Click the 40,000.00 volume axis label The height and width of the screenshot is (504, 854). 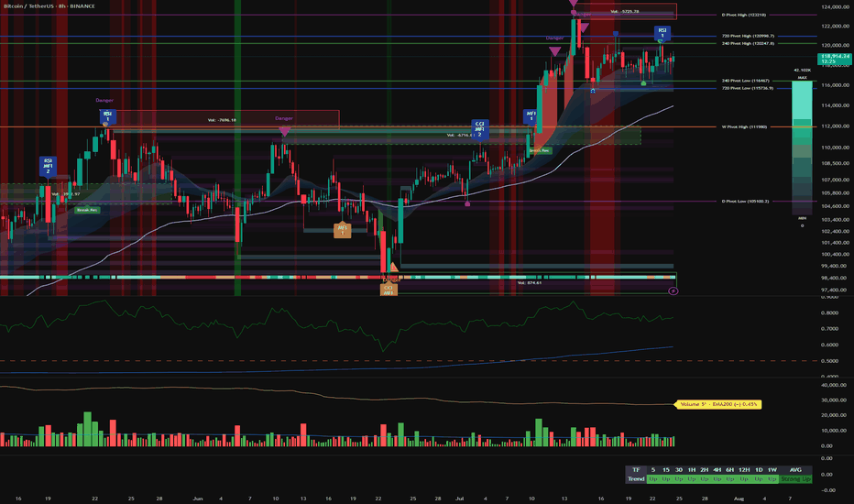[834, 385]
